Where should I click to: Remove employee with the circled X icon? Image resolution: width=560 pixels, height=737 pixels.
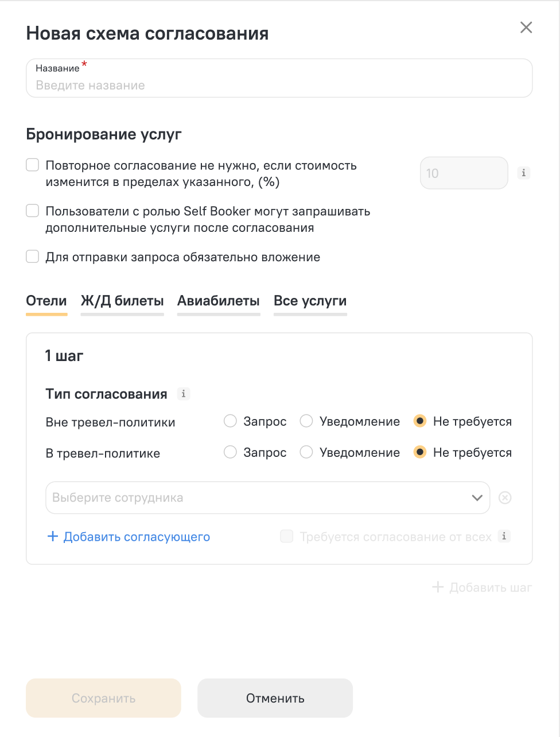coord(505,498)
